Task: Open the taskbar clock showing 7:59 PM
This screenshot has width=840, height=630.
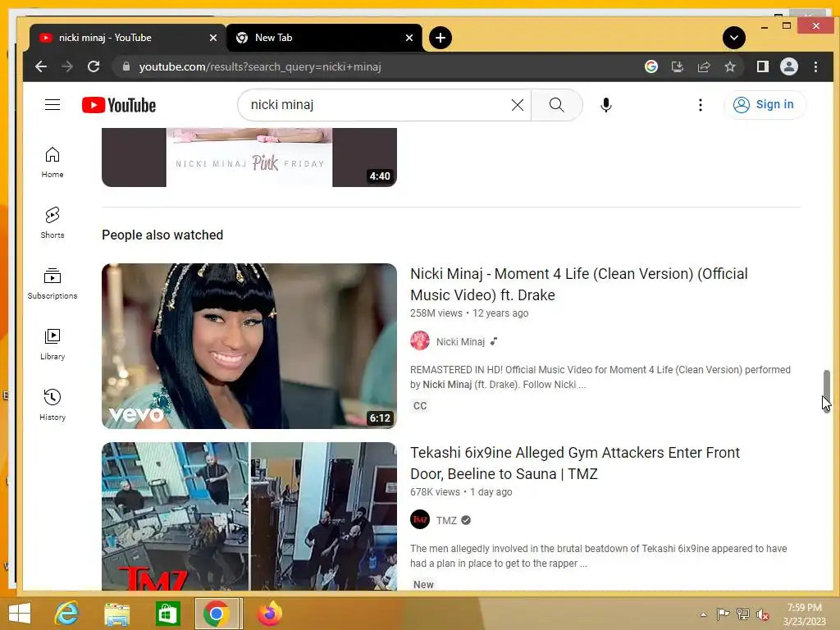Action: (x=804, y=614)
